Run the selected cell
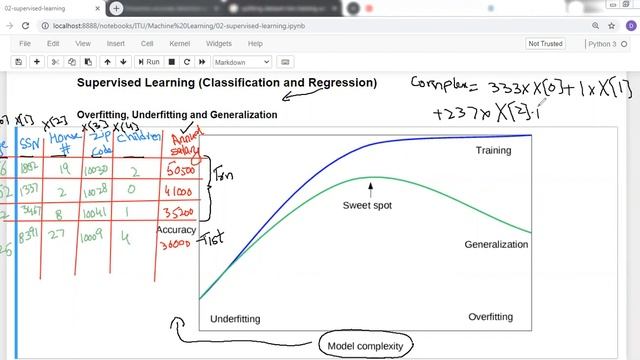Viewport: 640px width, 360px height. coord(149,62)
